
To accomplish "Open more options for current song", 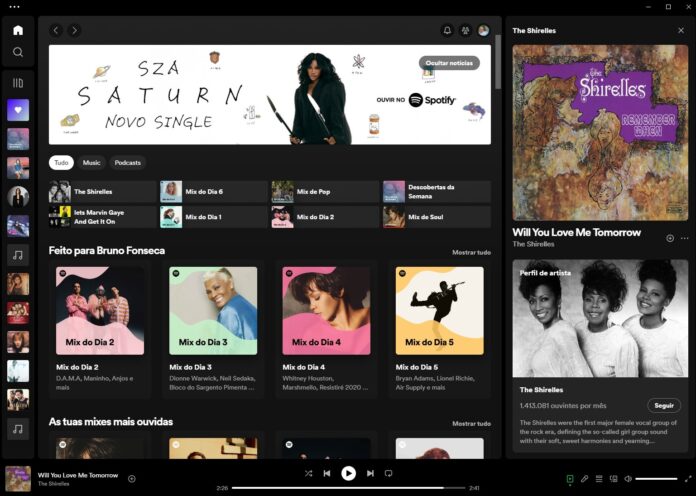I will click(x=684, y=238).
